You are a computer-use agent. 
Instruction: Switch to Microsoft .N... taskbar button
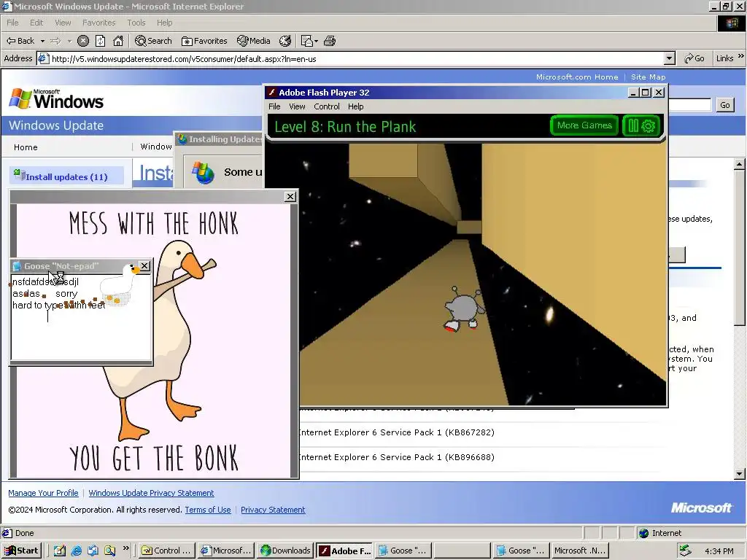pyautogui.click(x=580, y=551)
